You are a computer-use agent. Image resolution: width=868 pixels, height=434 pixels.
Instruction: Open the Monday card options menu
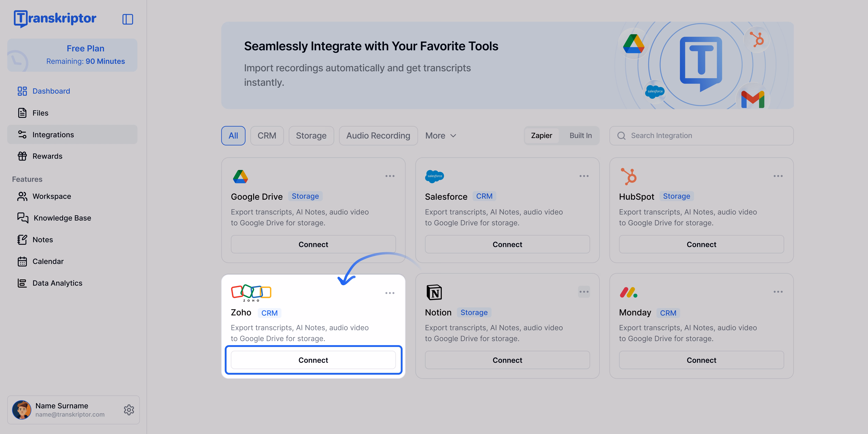(778, 291)
